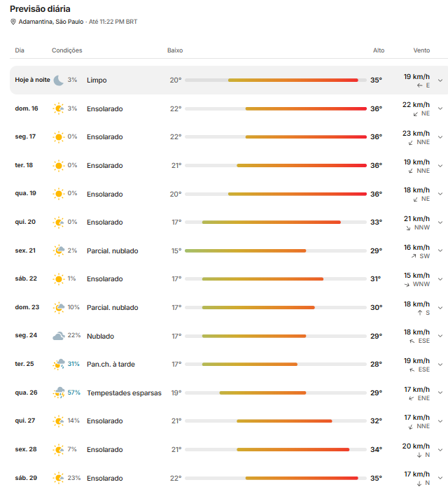Viewport: 448px width, 494px height.
Task: Click the moon icon for Hoje à noite
Action: [58, 80]
